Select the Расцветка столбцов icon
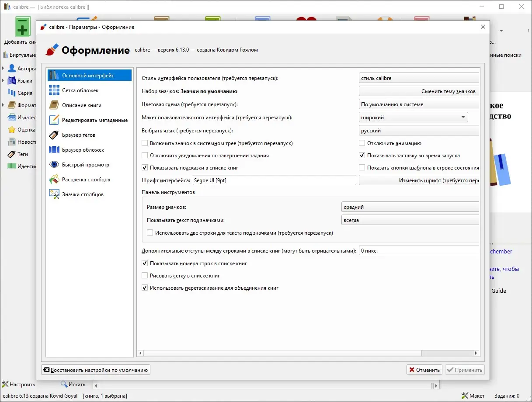 [x=54, y=179]
